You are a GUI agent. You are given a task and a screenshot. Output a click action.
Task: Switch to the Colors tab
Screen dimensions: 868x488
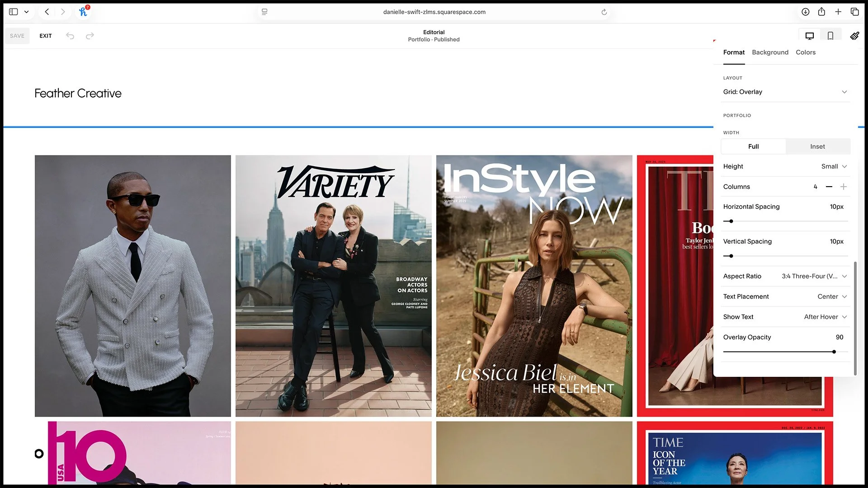pos(806,52)
